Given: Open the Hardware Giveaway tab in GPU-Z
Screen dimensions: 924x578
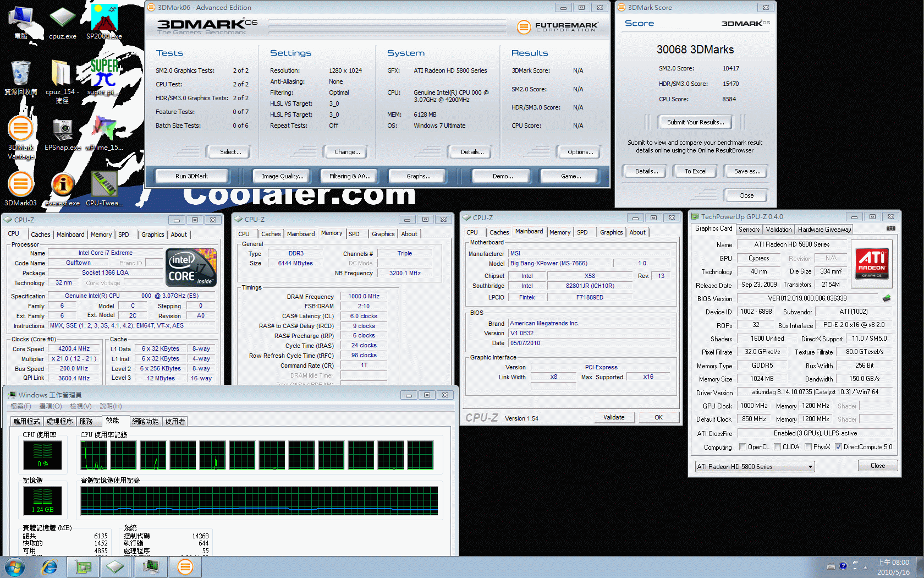Looking at the screenshot, I should pyautogui.click(x=824, y=230).
